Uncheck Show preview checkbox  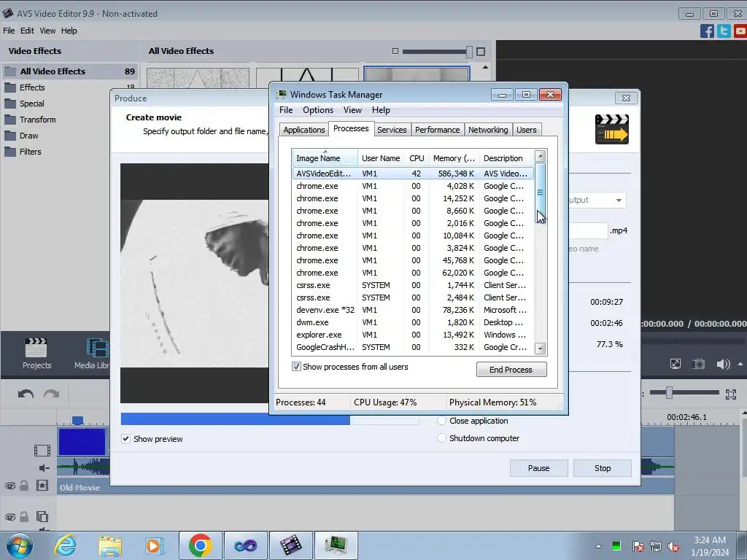pyautogui.click(x=125, y=438)
